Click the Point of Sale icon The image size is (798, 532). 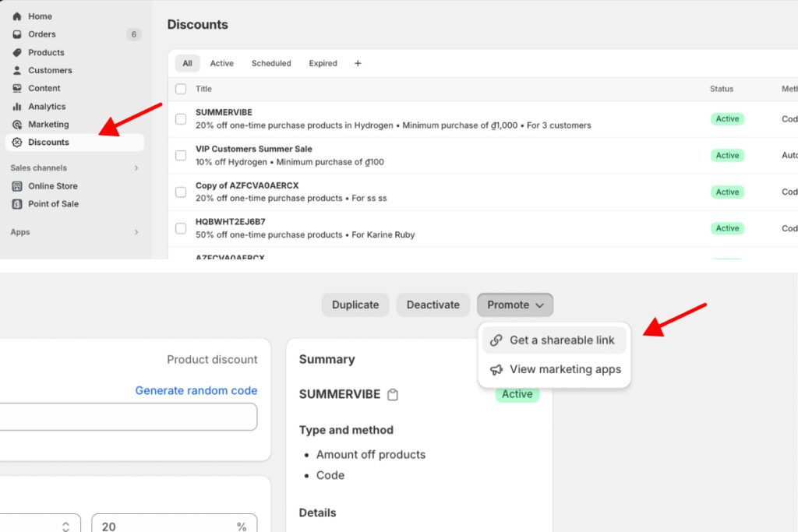click(17, 204)
